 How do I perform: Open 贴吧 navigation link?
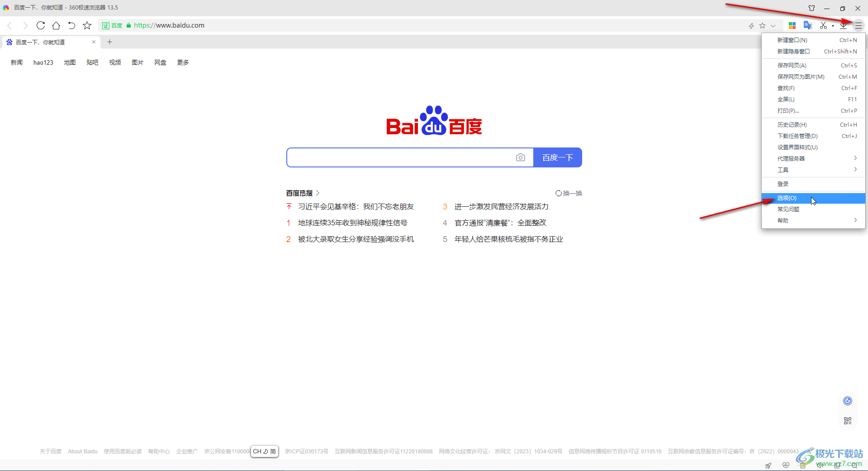click(92, 62)
